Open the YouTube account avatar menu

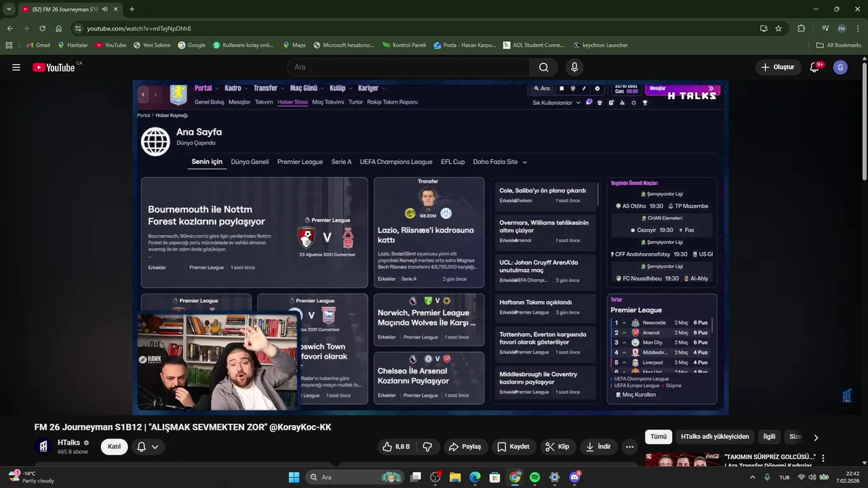[x=840, y=67]
